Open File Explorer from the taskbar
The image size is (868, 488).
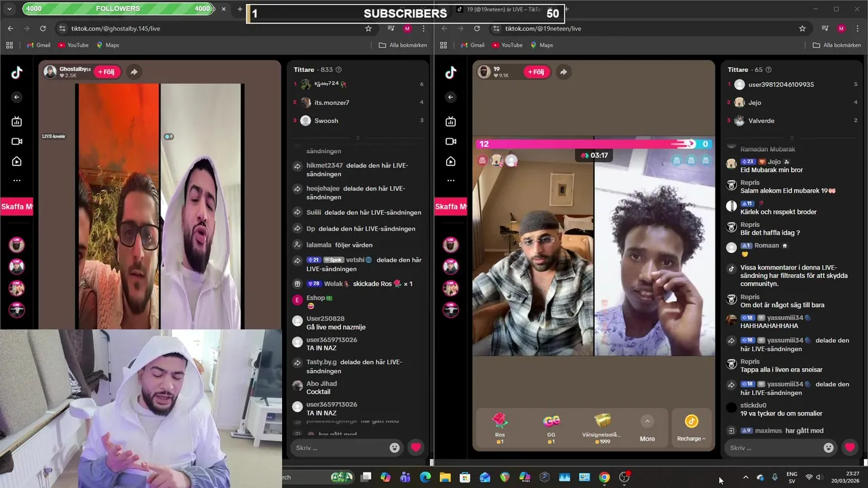[x=445, y=477]
